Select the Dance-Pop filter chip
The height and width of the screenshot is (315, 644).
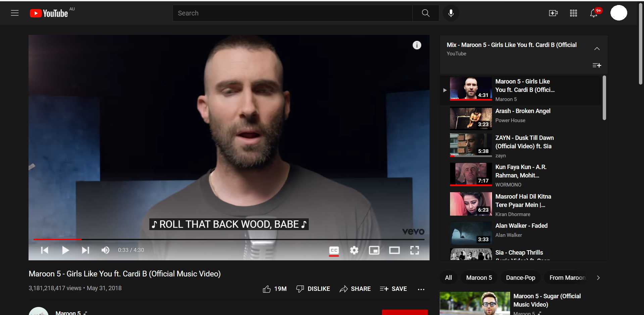pos(520,277)
